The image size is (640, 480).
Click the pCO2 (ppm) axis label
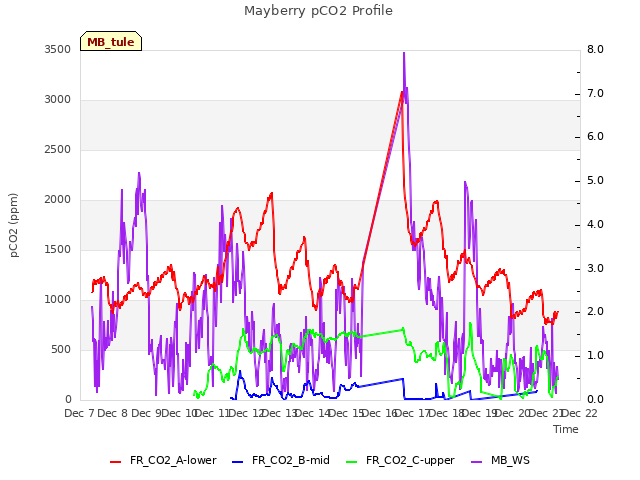tap(14, 225)
